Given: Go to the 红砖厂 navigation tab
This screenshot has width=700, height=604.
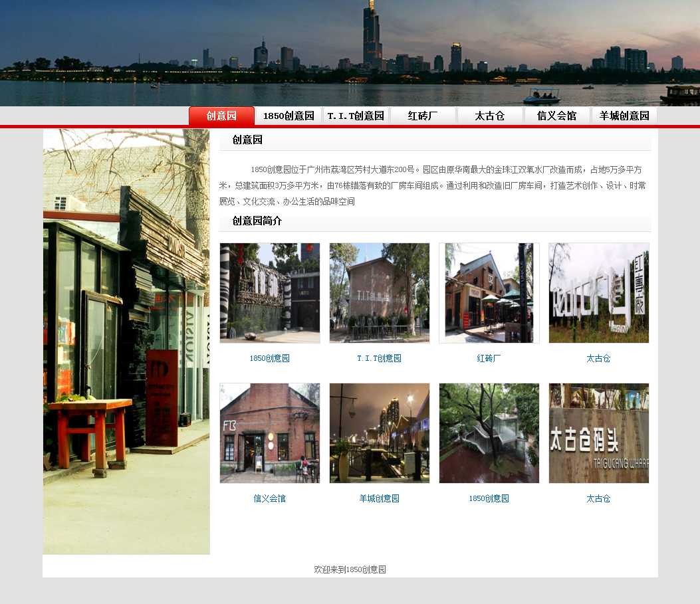Looking at the screenshot, I should click(x=423, y=116).
